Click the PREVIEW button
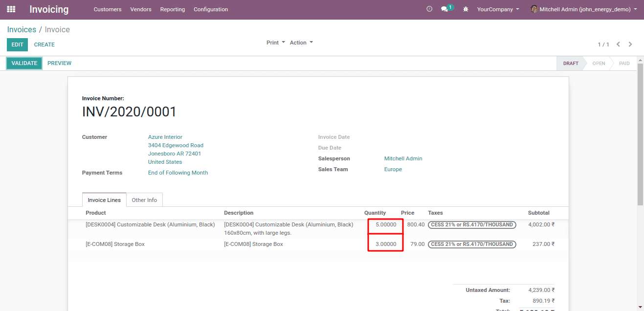The width and height of the screenshot is (644, 311). (x=60, y=63)
